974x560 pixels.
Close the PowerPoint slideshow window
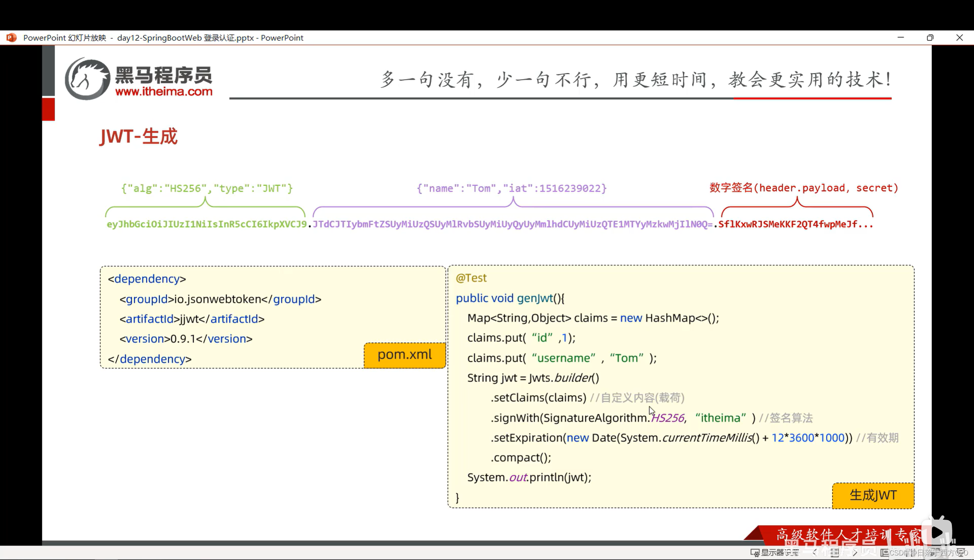click(960, 38)
